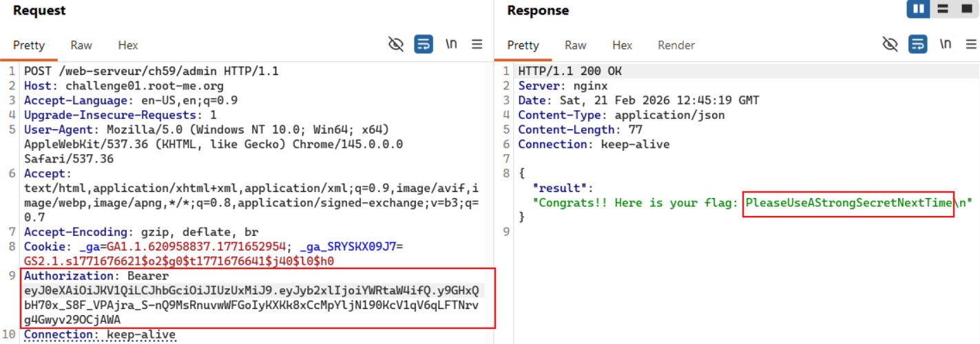The image size is (980, 344).
Task: Open the Render tab in Response
Action: coord(676,45)
